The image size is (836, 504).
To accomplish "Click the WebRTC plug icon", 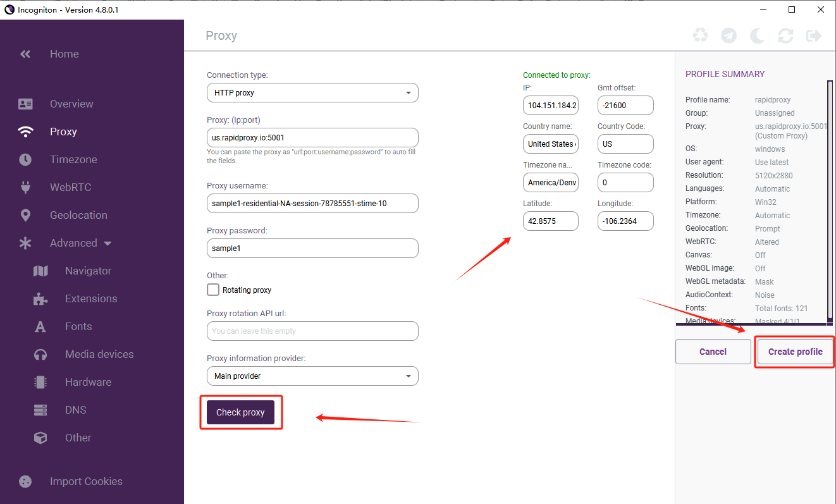I will click(x=25, y=187).
